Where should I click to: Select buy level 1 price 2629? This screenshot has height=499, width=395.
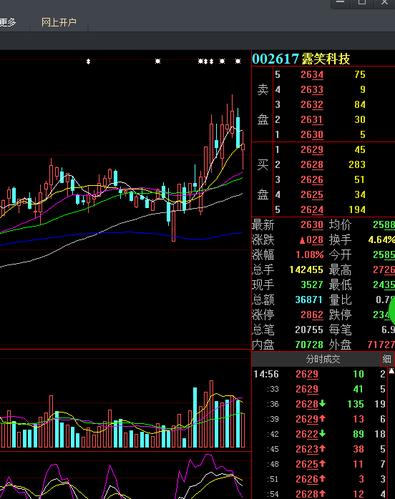click(312, 150)
